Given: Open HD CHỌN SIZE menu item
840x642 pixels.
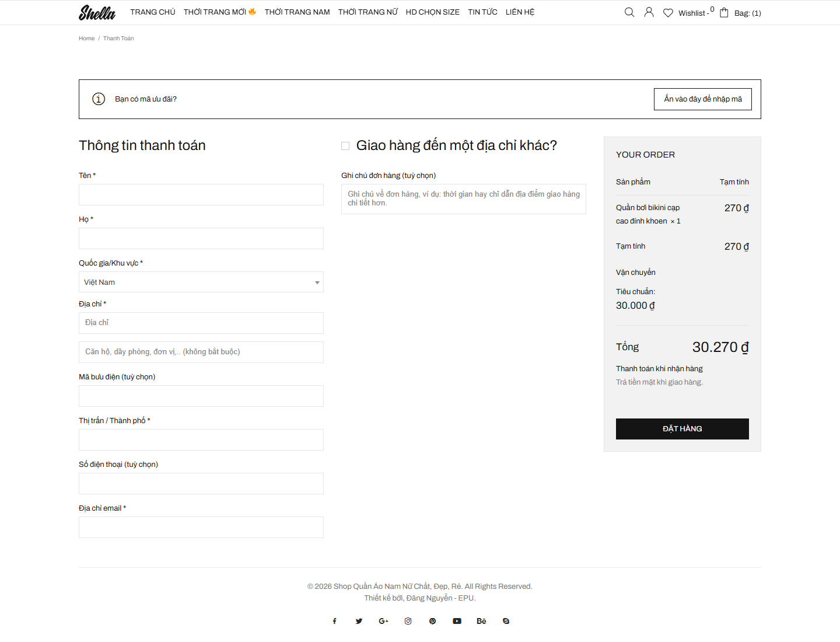Looking at the screenshot, I should 433,12.
